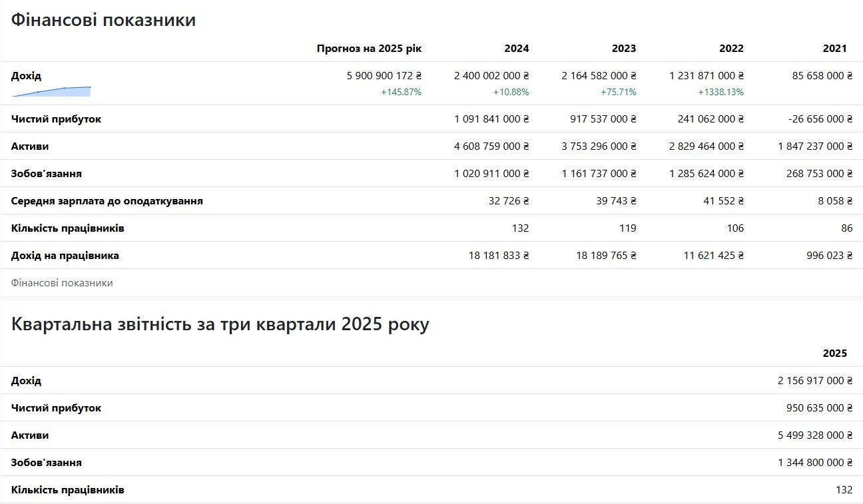Viewport: 863px width, 504px height.
Task: Select quarterly income value 2 156 917 000 ₴
Action: click(x=814, y=381)
